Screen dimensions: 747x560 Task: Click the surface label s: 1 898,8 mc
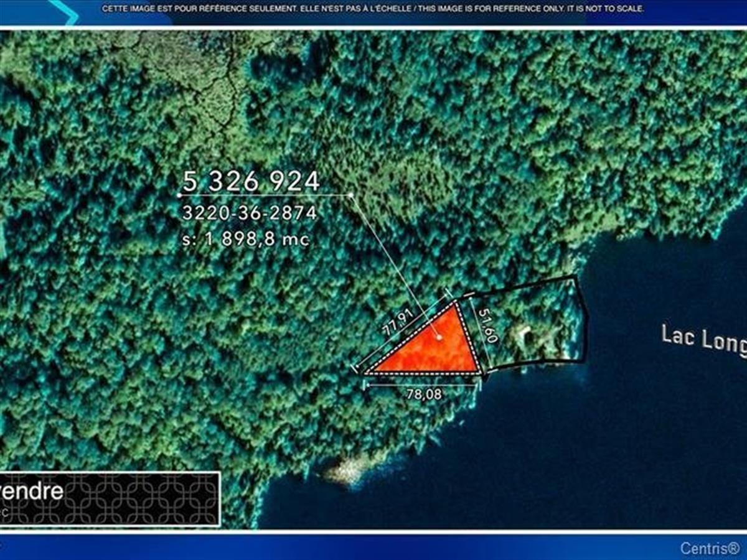(246, 239)
